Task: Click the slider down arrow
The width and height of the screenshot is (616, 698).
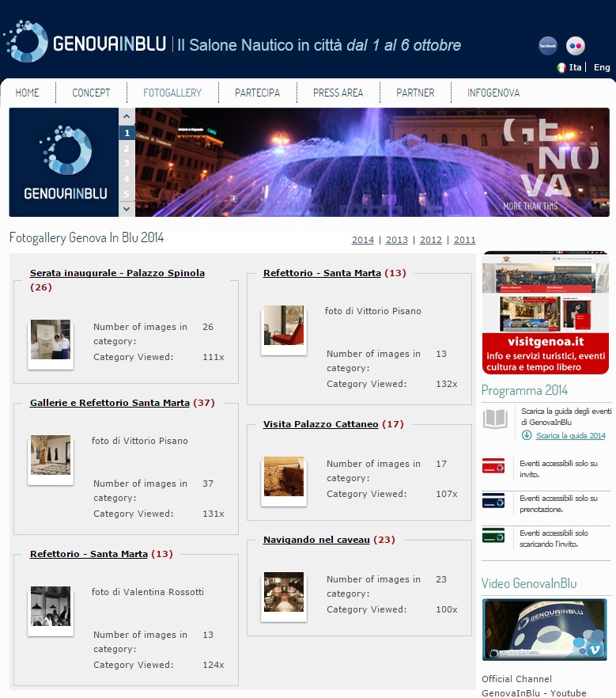Action: click(x=127, y=209)
